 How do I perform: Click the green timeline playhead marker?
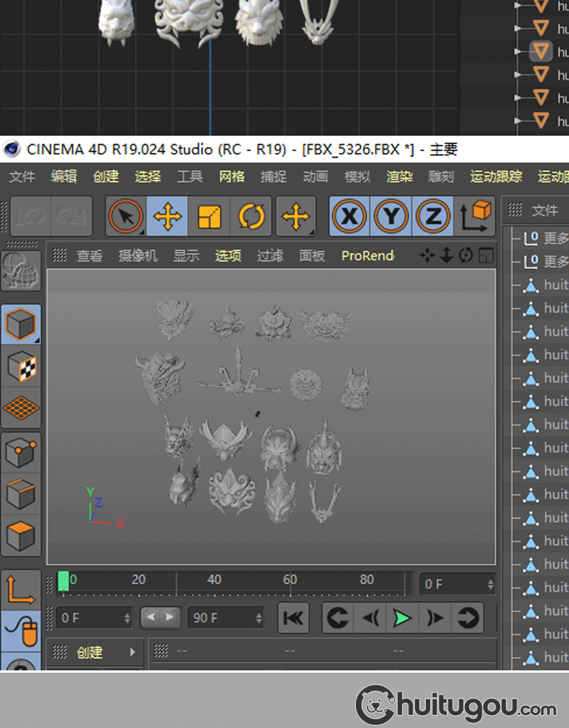pyautogui.click(x=63, y=582)
